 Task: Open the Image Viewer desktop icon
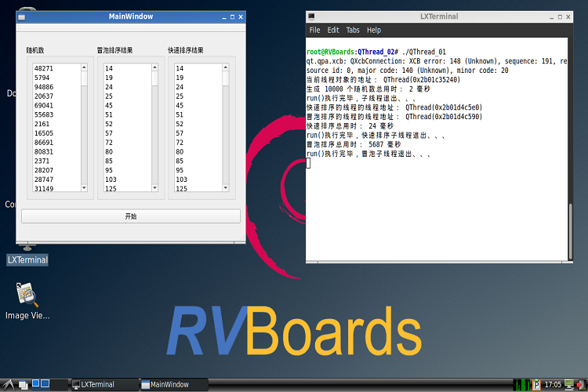click(x=27, y=296)
